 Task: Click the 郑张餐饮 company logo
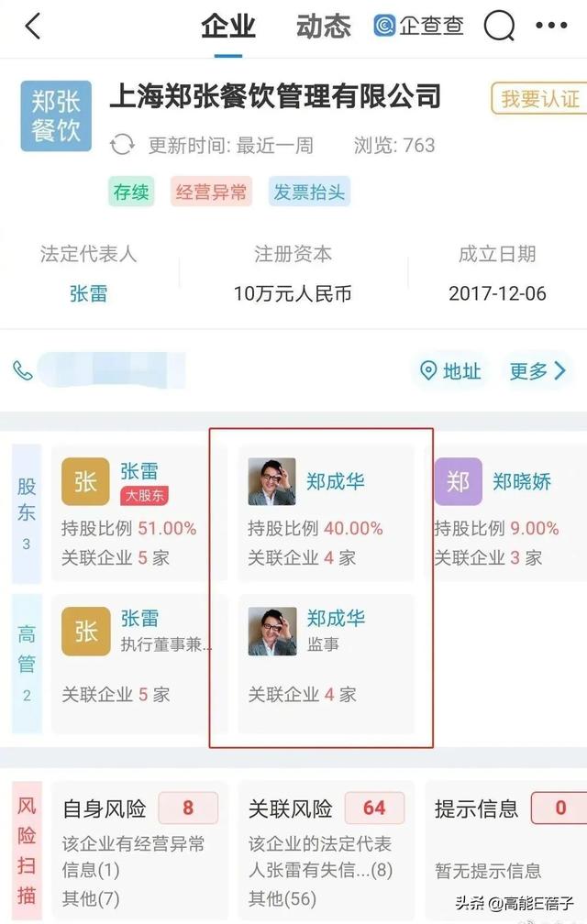(56, 116)
